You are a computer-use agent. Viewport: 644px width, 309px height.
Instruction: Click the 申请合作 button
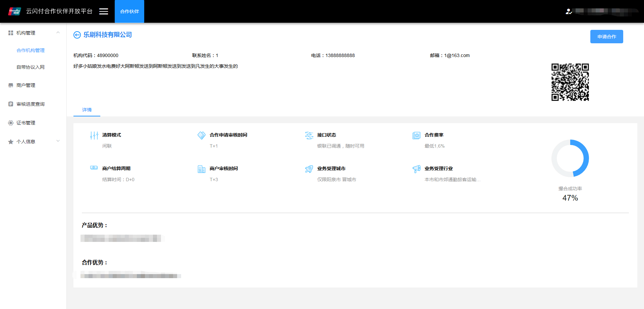coord(606,37)
